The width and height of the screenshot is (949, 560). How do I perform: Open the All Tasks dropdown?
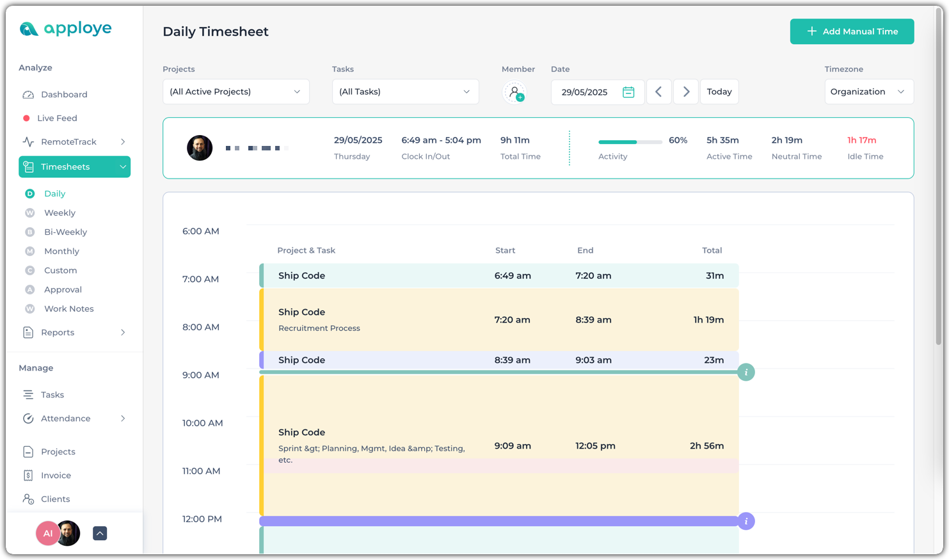(x=405, y=92)
